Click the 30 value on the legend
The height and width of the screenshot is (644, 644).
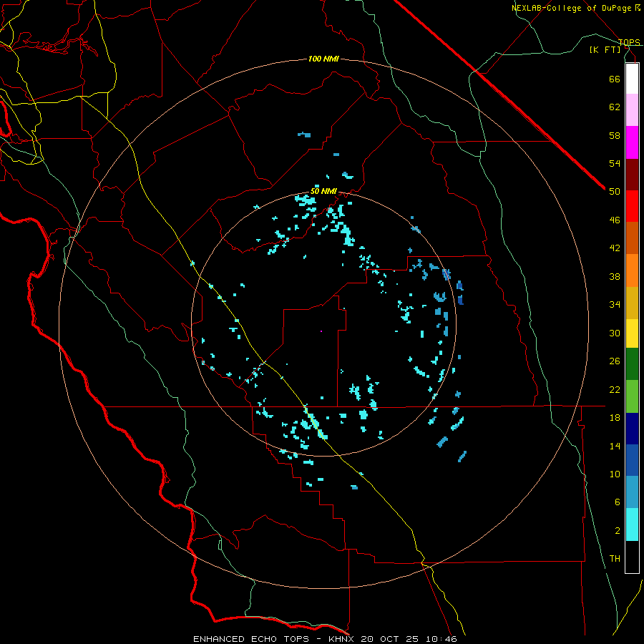[615, 333]
